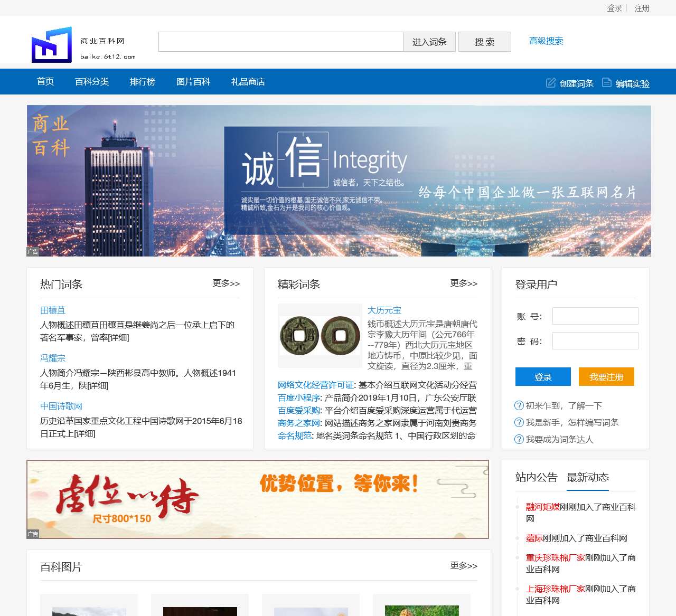Switch to the 站内公告 tab
This screenshot has height=616, width=676.
click(537, 477)
